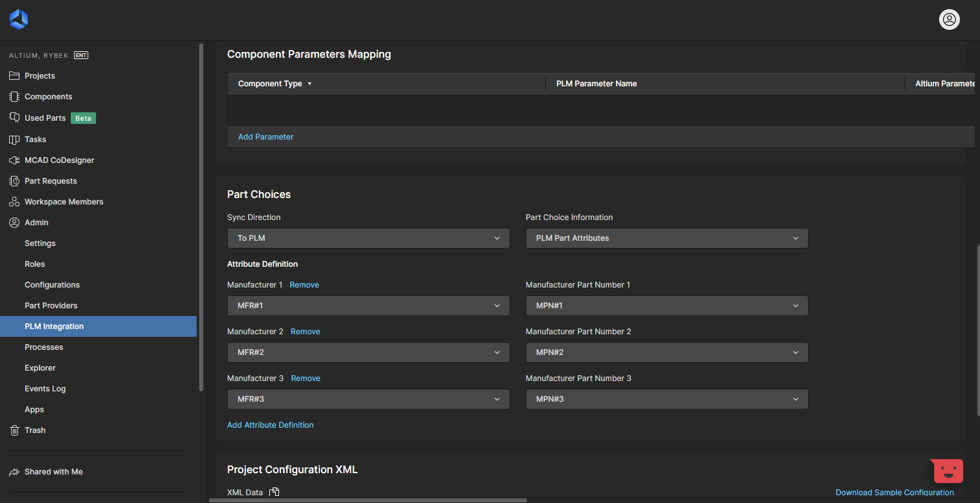Image resolution: width=980 pixels, height=503 pixels.
Task: Remove the Manufacturer 3 attribute
Action: coord(306,378)
